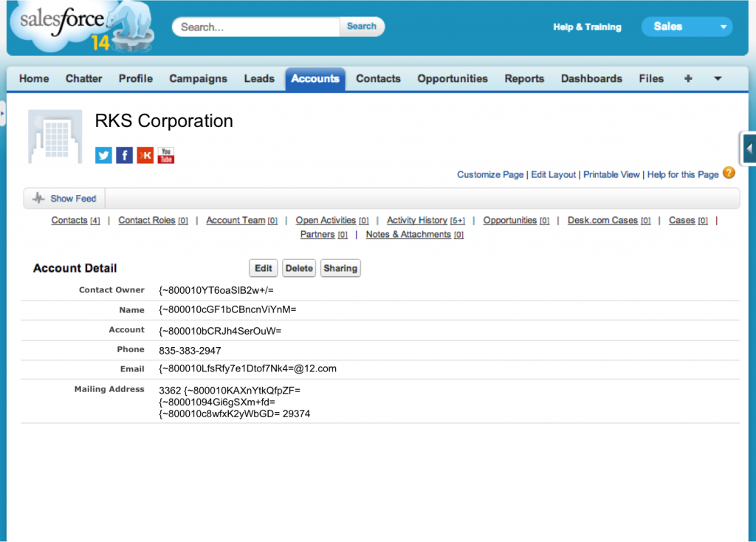Click the RKS Corporation building account image
The image size is (756, 542).
pos(55,137)
